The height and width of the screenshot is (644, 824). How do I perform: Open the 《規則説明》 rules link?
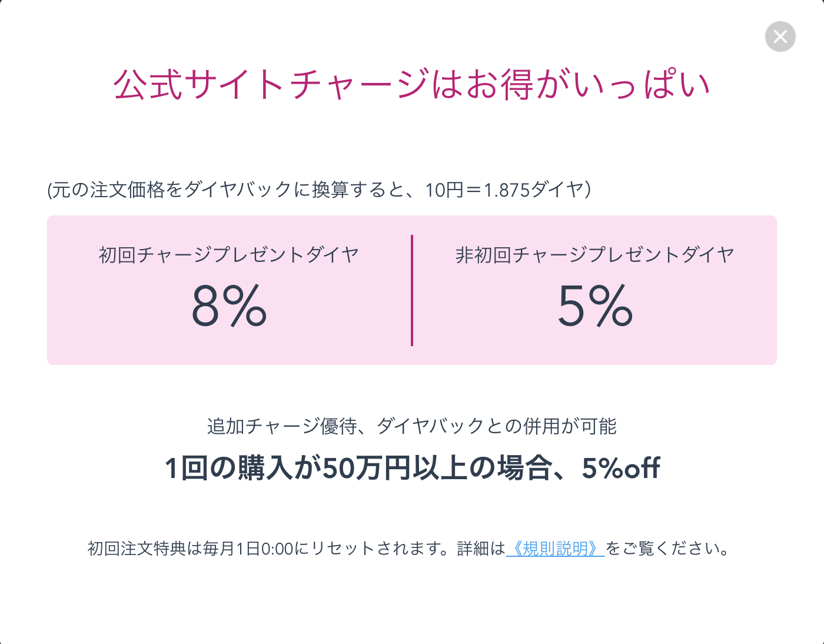pos(555,549)
